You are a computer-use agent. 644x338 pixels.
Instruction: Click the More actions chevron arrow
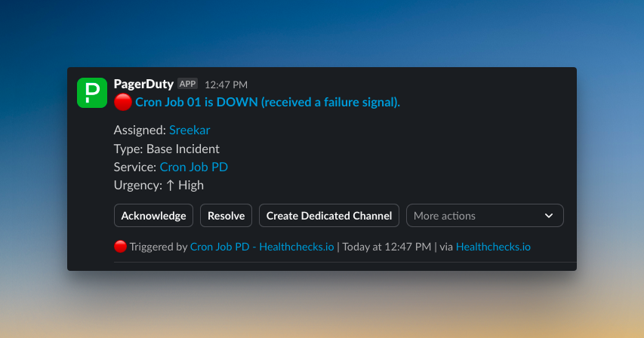[549, 216]
